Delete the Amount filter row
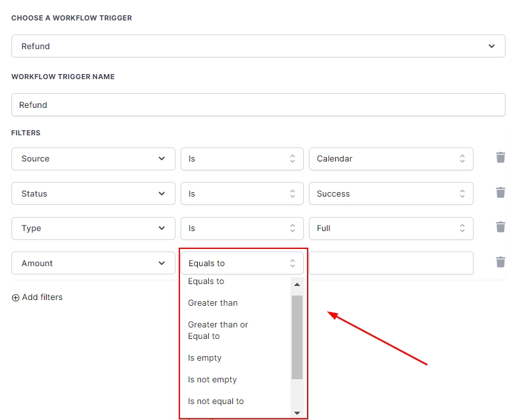517x420 pixels. (500, 262)
